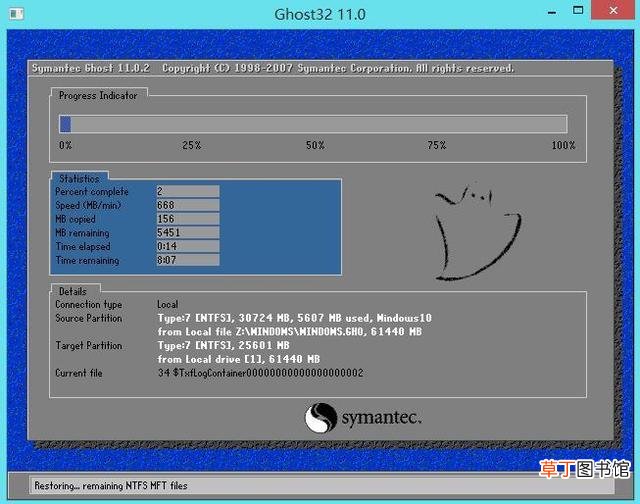Click the ghost mascot drawing

478,233
